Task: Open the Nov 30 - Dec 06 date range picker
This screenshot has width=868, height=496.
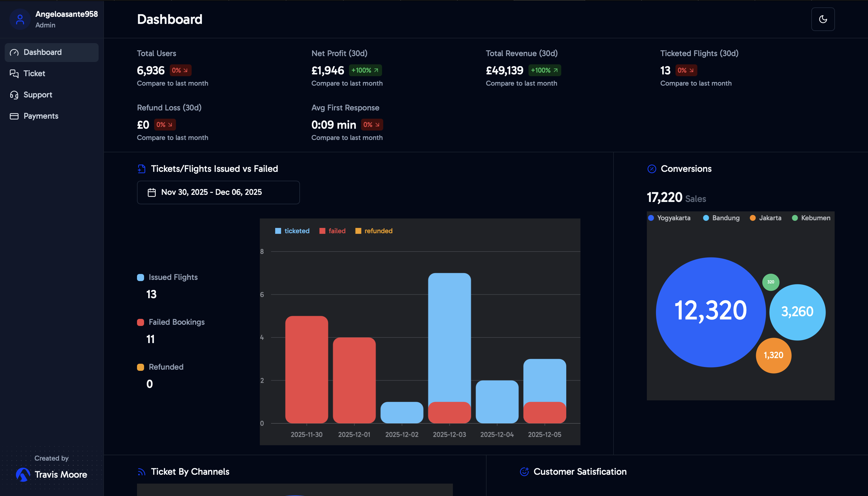Action: (218, 192)
